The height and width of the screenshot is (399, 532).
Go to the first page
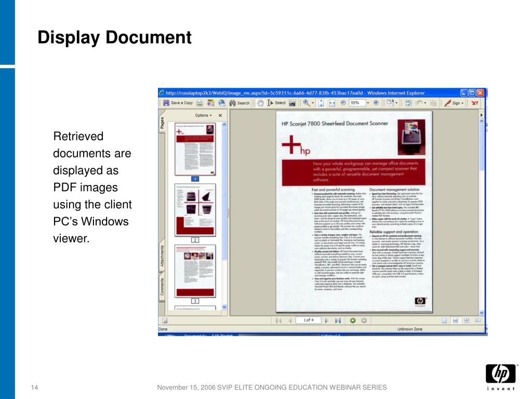[279, 320]
